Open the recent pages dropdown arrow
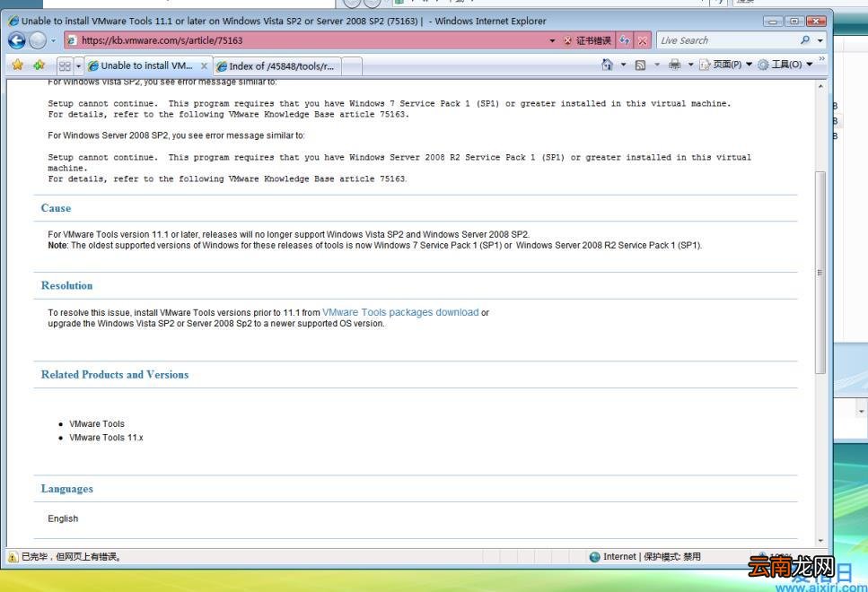Image resolution: width=868 pixels, height=592 pixels. (53, 40)
